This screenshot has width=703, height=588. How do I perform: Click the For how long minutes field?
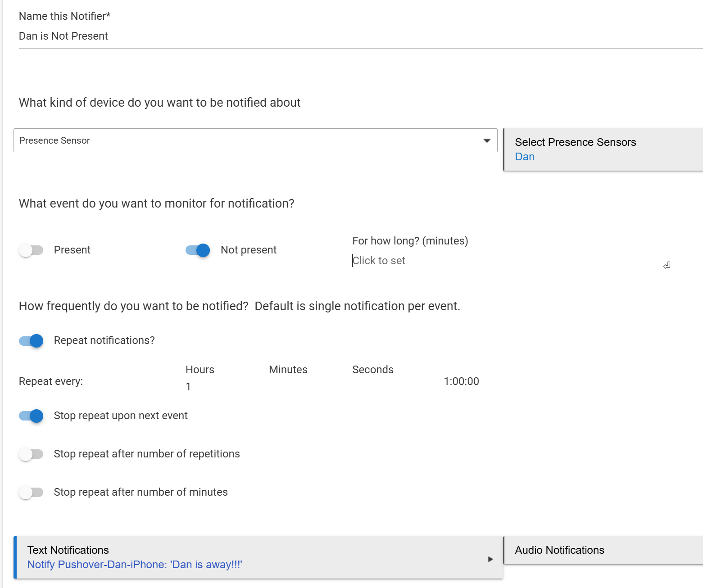point(503,261)
